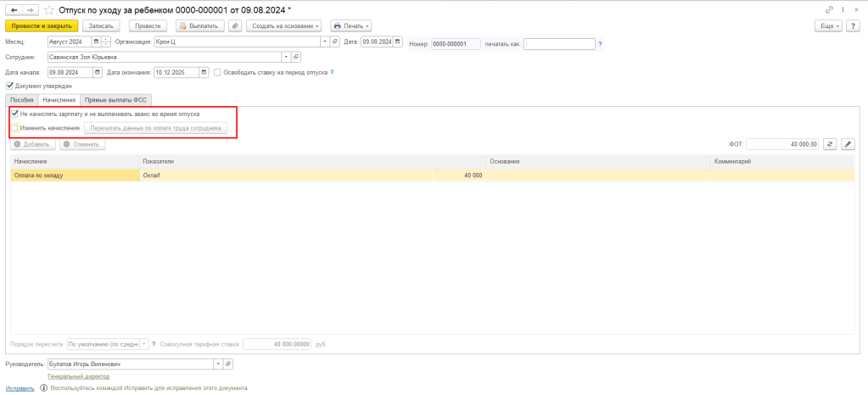Switch to the Пособия tab
Screen dimensions: 868x395
tap(22, 99)
